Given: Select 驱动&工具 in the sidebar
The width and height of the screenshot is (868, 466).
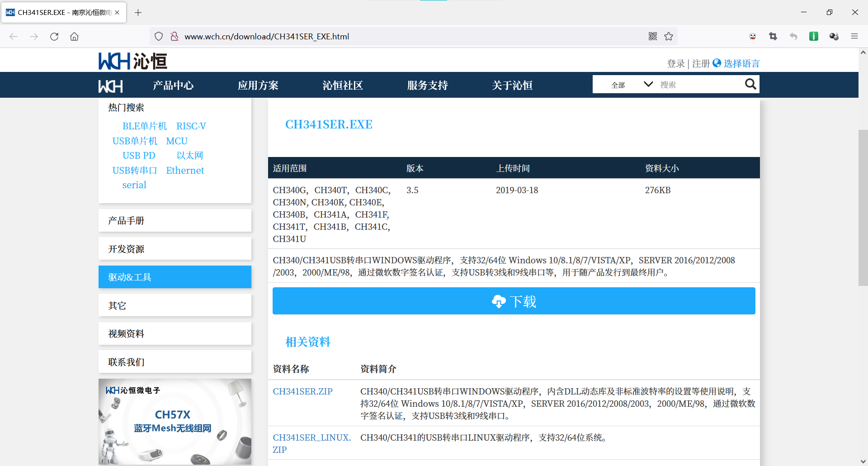Looking at the screenshot, I should coord(175,277).
